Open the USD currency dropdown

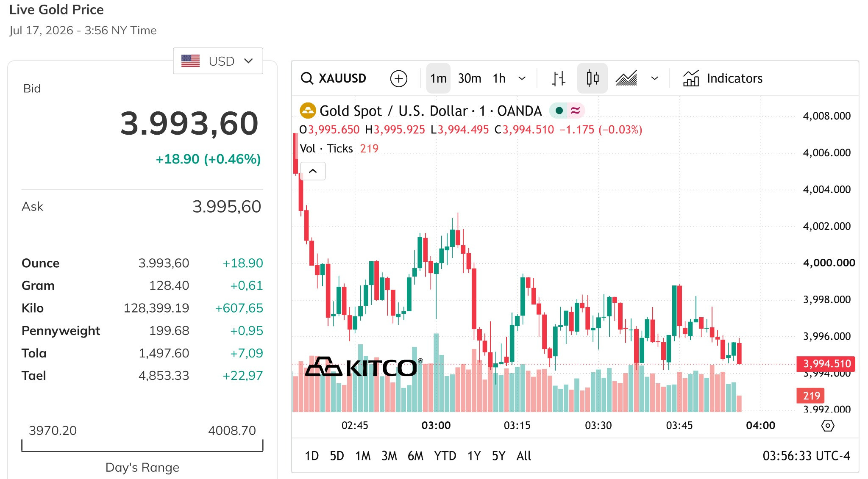pyautogui.click(x=218, y=61)
